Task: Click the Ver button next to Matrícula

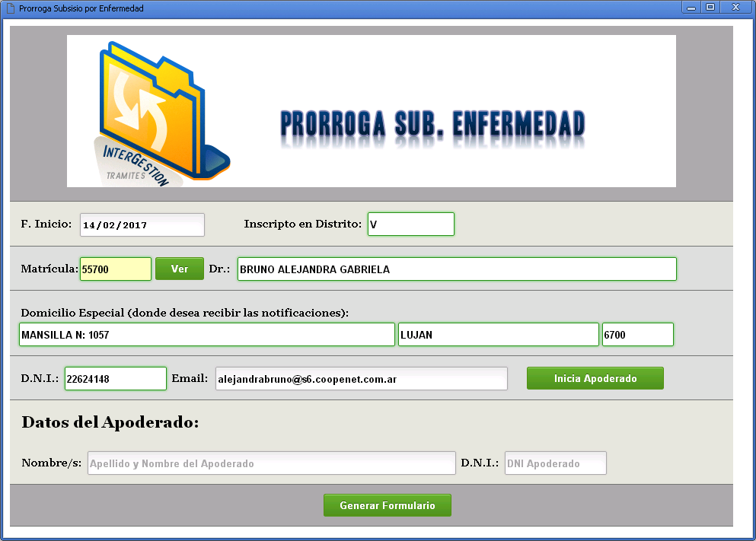Action: 180,269
